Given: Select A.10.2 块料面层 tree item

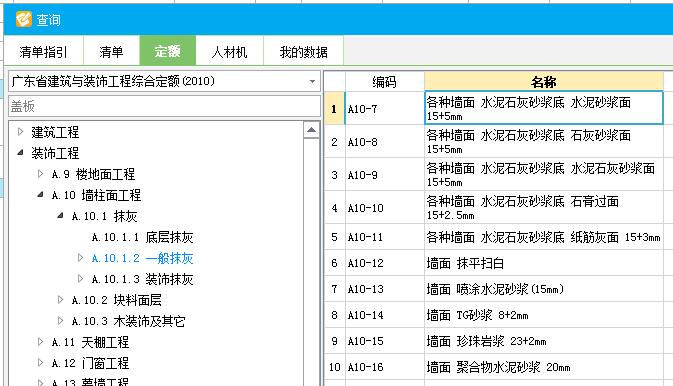Looking at the screenshot, I should pyautogui.click(x=116, y=301).
